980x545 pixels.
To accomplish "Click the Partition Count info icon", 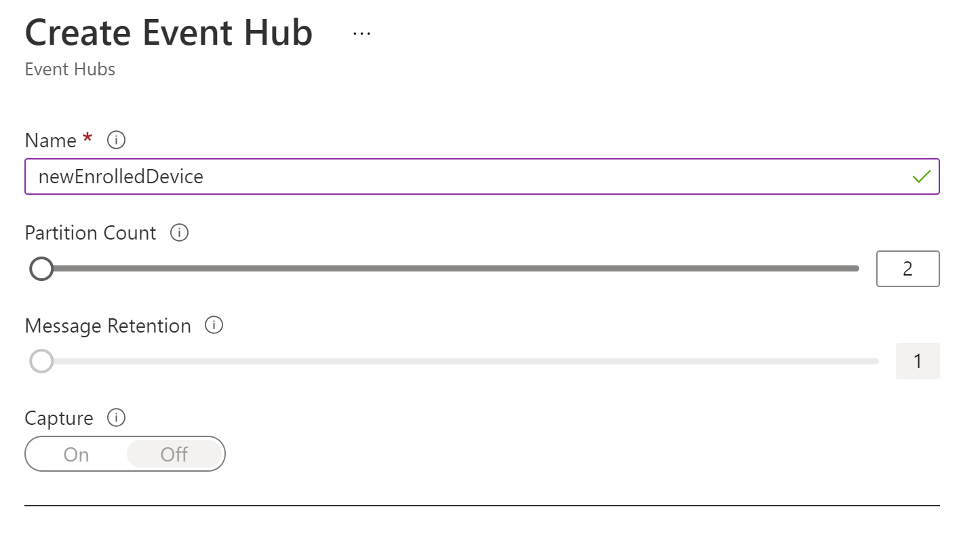I will 179,233.
